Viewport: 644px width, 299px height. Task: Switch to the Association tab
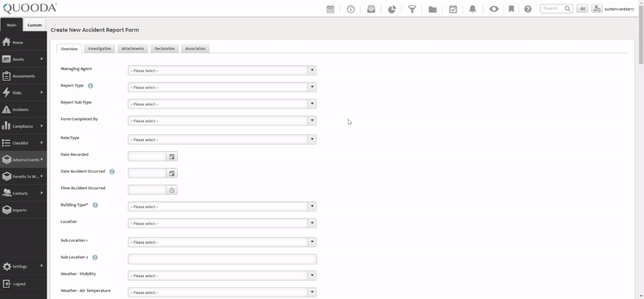[195, 48]
